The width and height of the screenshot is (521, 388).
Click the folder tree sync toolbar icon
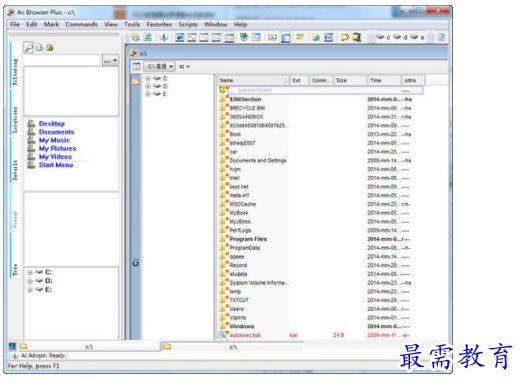pos(316,37)
